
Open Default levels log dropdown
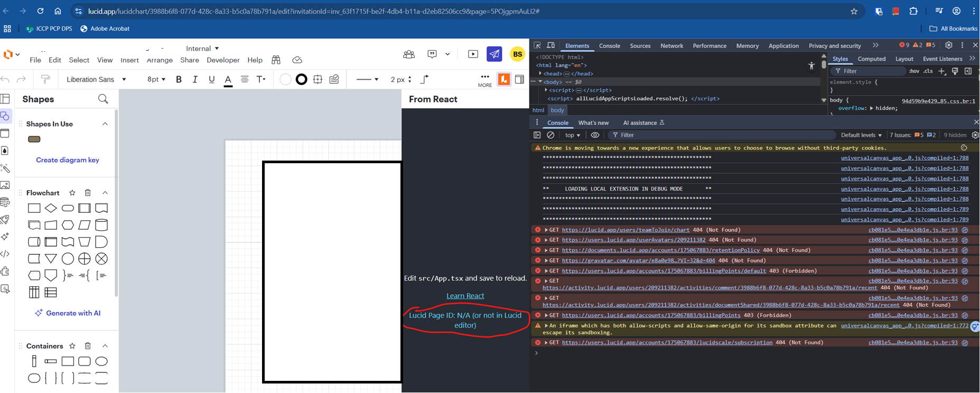click(x=861, y=135)
